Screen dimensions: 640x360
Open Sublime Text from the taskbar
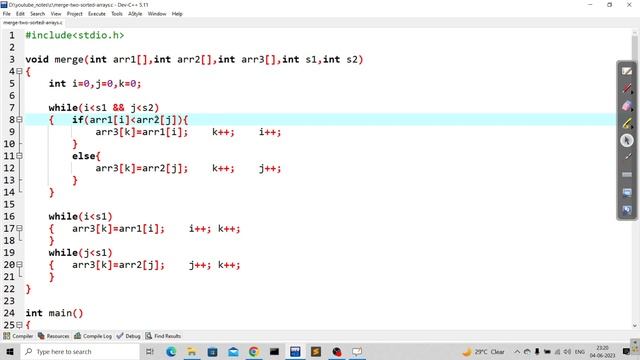pos(316,351)
